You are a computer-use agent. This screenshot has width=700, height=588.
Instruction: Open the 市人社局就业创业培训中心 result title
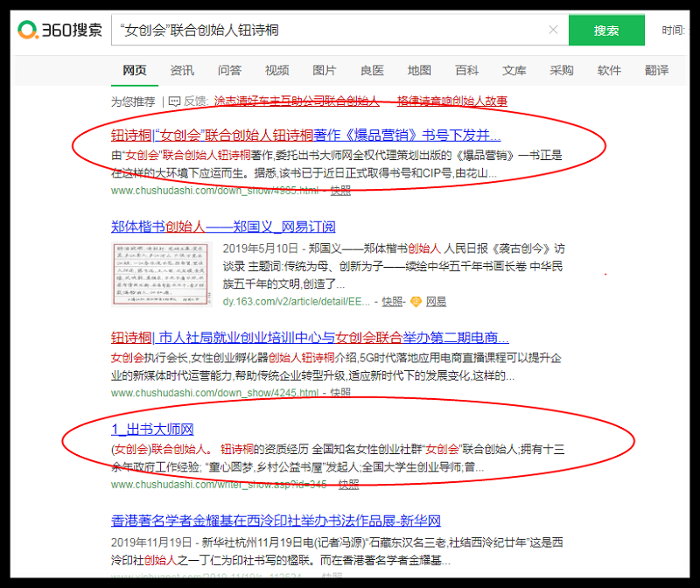[x=310, y=338]
